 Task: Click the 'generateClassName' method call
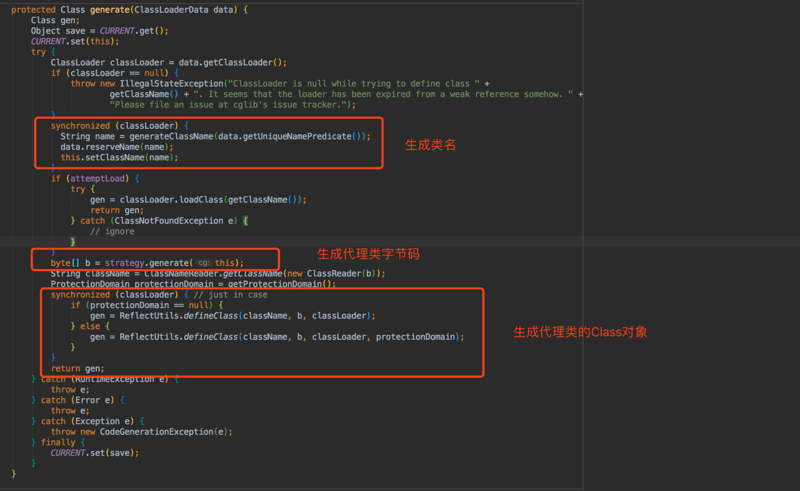[171, 136]
